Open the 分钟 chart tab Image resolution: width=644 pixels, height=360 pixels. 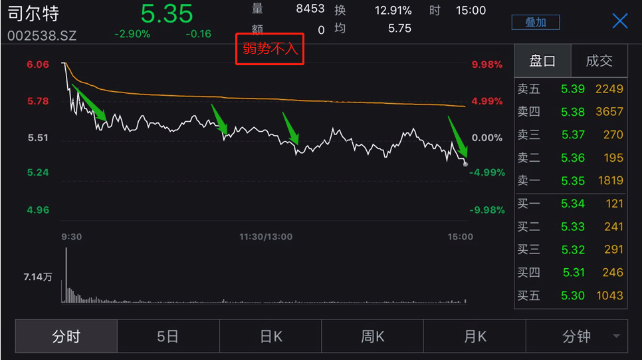(577, 337)
